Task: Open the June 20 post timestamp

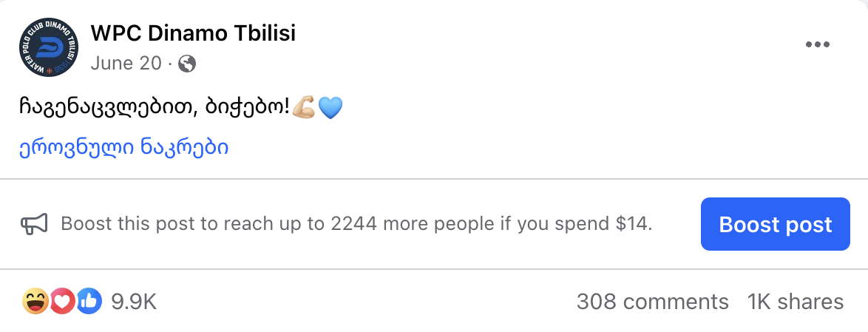Action: (126, 64)
